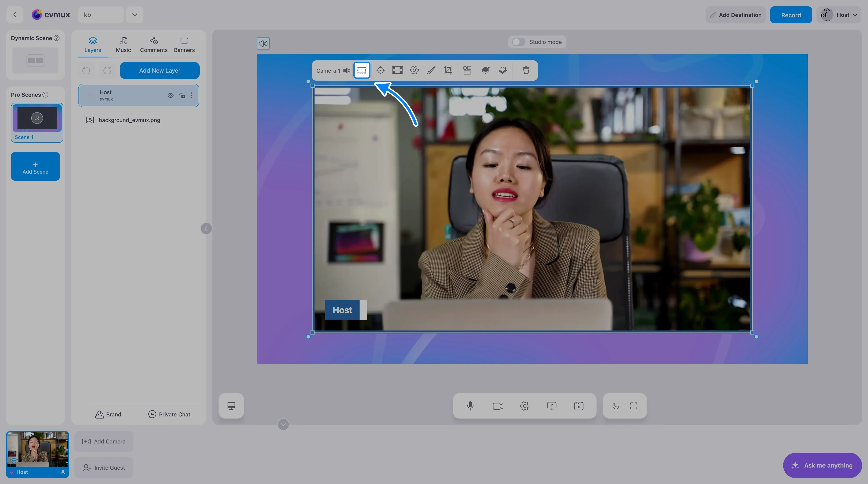Viewport: 868px width, 484px height.
Task: Enable Studio mode switch
Action: (x=518, y=42)
